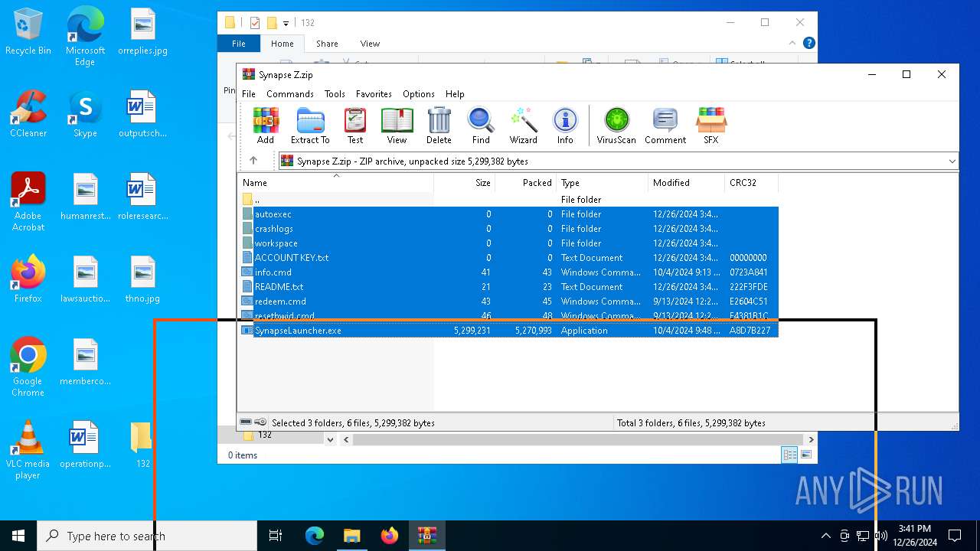Open orreplies.jpg on the desktop

142,32
